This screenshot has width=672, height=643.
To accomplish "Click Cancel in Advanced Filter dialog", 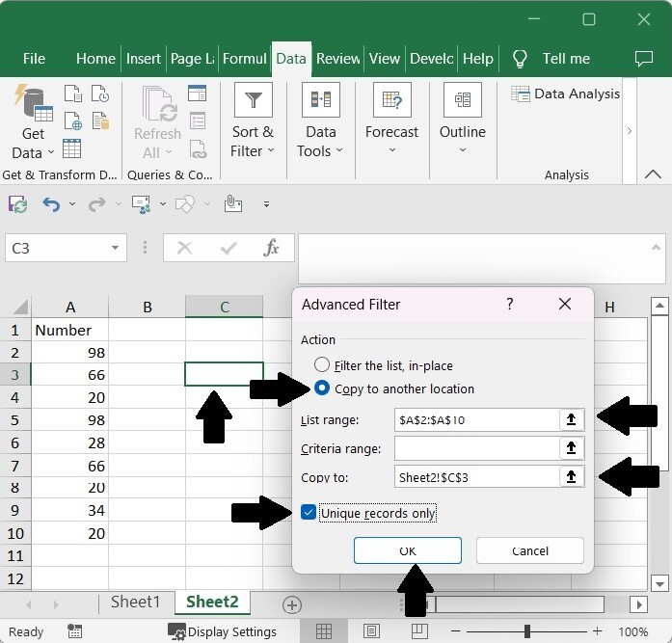I will coord(529,550).
